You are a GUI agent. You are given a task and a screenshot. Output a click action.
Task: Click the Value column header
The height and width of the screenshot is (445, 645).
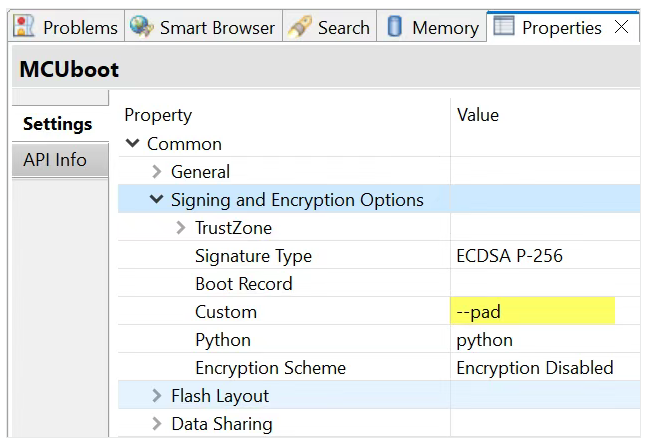478,115
